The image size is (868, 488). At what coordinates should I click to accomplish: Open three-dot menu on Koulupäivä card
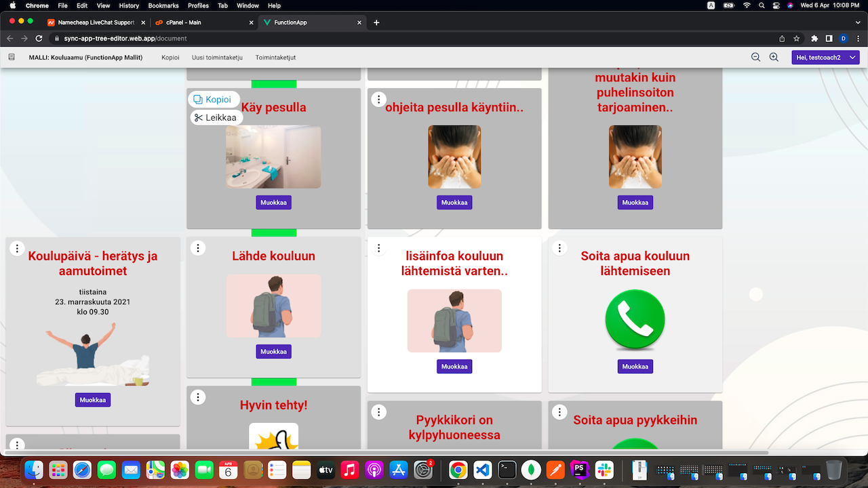17,248
